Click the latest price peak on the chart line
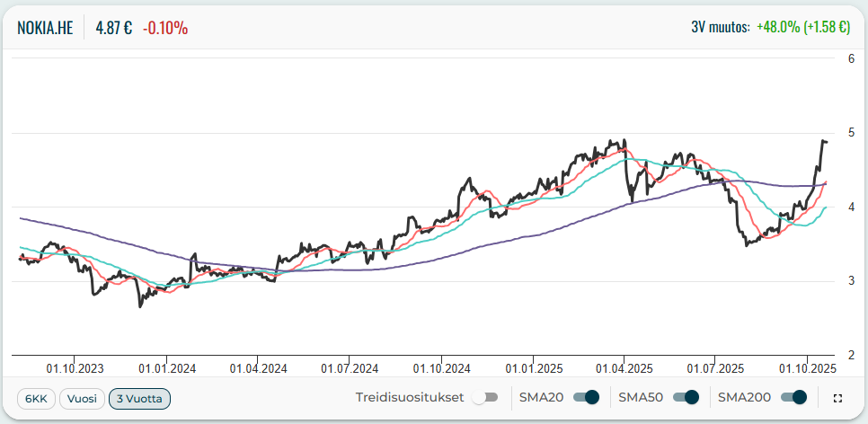 [823, 141]
